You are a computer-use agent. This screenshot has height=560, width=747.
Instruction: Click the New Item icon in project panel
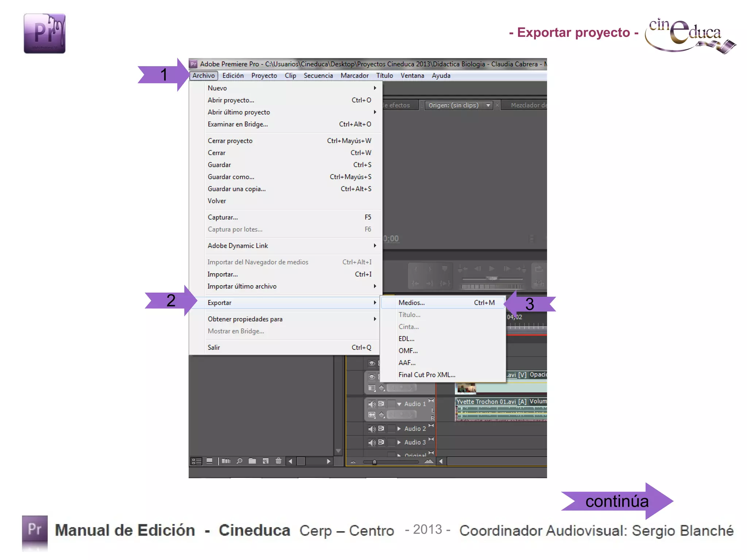[x=266, y=461]
